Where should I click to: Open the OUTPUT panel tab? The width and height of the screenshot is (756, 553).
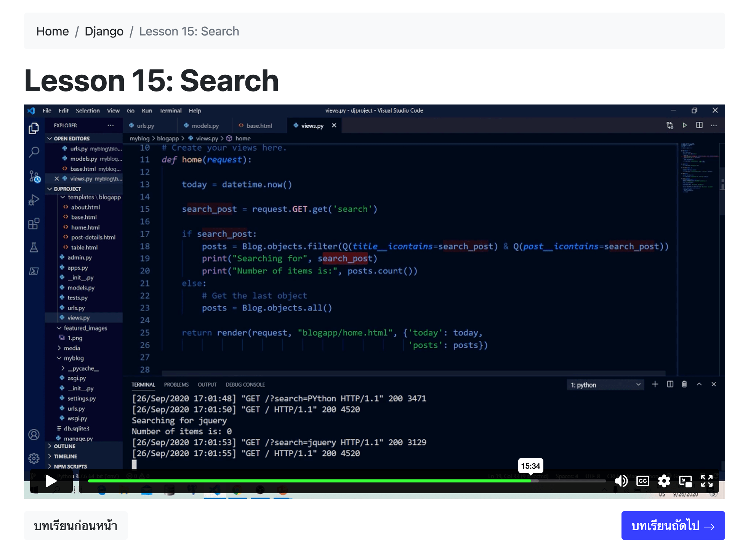207,384
